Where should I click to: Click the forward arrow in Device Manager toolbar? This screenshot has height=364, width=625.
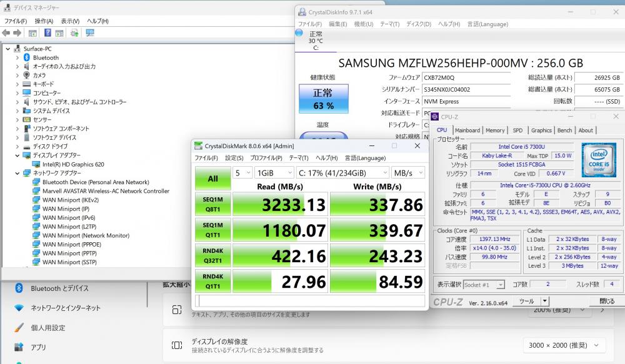[x=17, y=33]
